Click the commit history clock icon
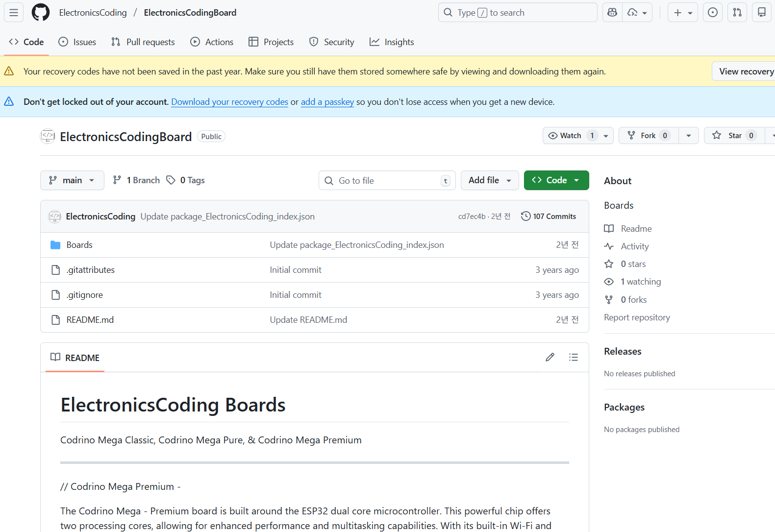The width and height of the screenshot is (775, 532). click(x=525, y=216)
